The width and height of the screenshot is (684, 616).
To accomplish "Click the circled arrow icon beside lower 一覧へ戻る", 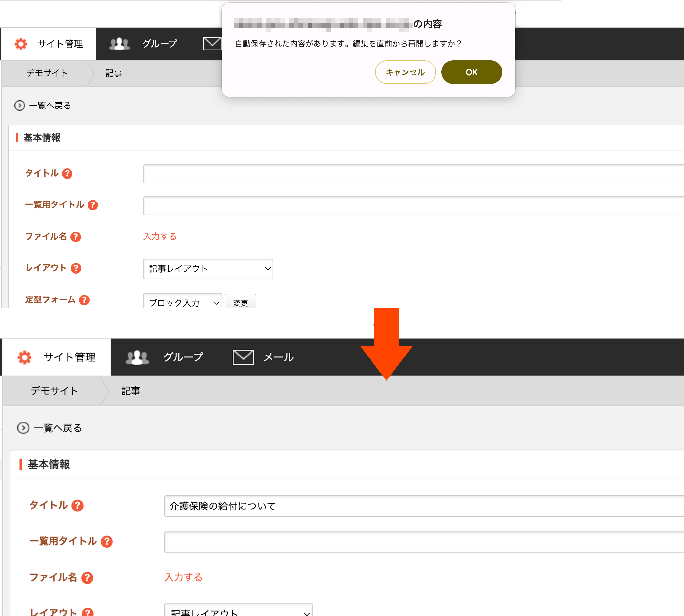I will (x=23, y=428).
